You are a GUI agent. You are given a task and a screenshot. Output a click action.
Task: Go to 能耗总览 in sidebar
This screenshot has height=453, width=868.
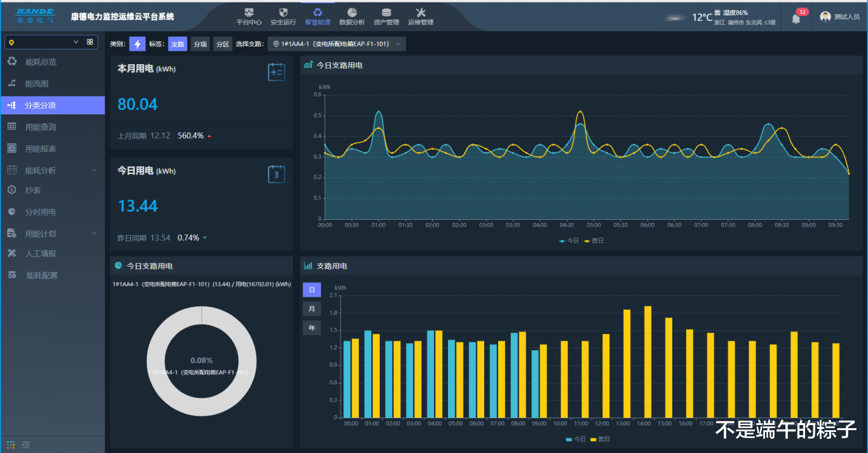pyautogui.click(x=41, y=62)
